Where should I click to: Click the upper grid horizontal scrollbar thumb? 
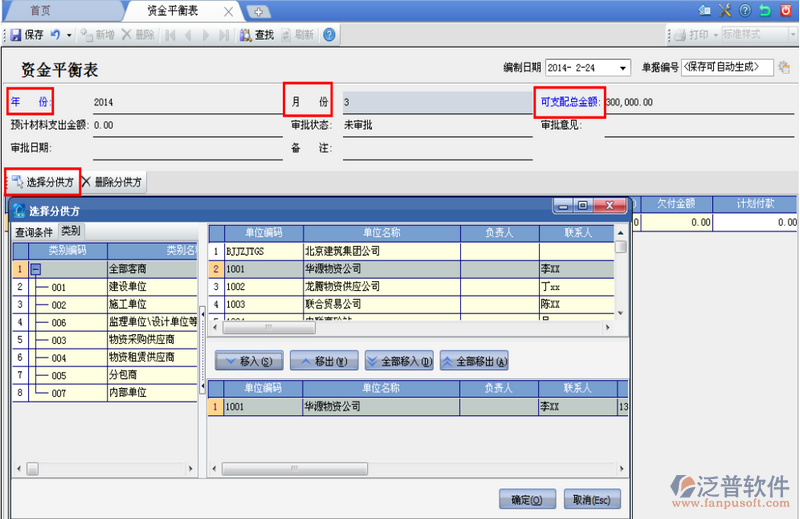pos(269,327)
